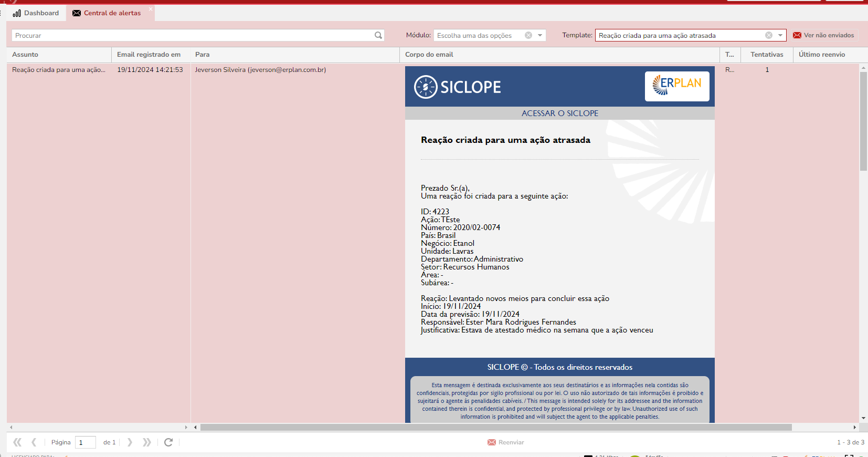The width and height of the screenshot is (868, 457).
Task: Clear the Template selection
Action: [x=769, y=35]
